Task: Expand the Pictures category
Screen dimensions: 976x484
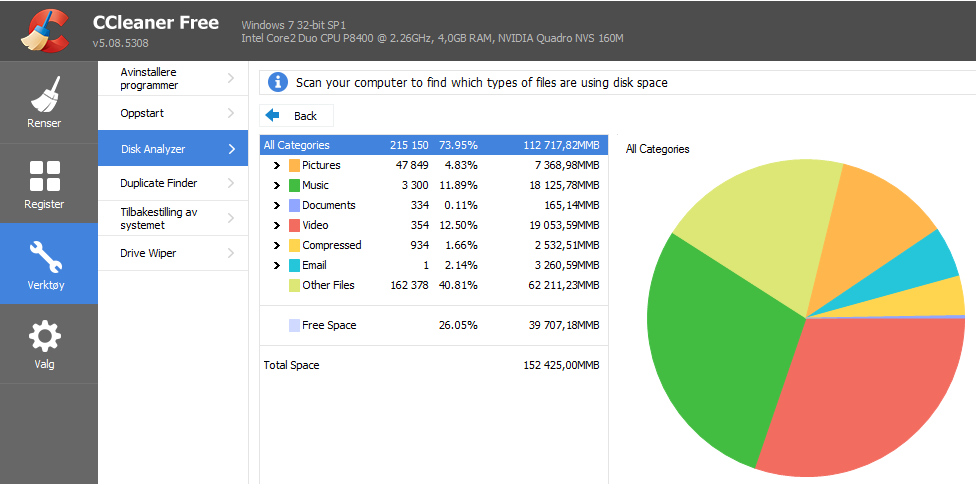Action: 277,165
